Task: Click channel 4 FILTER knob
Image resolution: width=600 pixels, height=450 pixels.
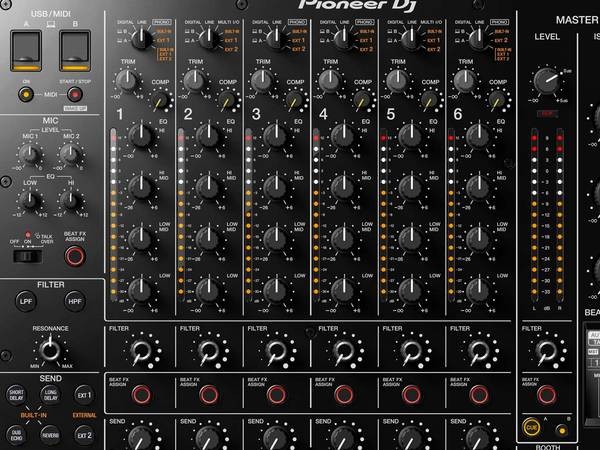Action: [344, 350]
